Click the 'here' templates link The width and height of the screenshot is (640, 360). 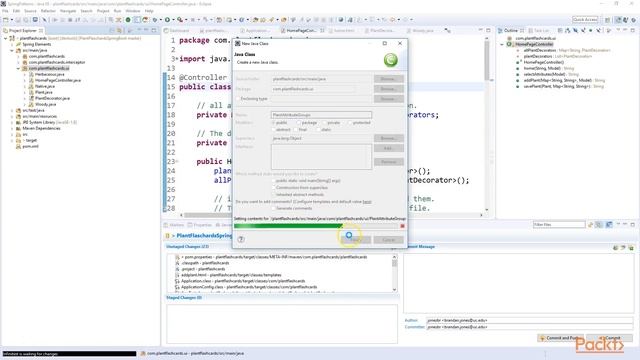367,202
